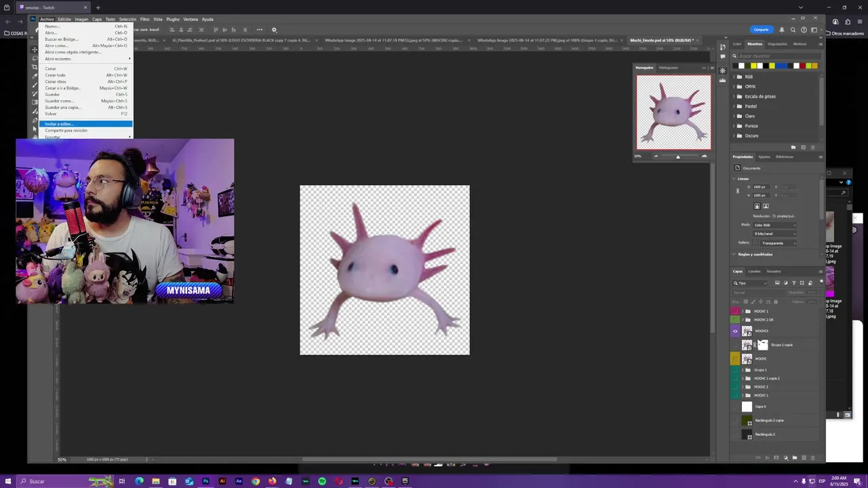Filter layers by type (T) icon

click(x=794, y=283)
